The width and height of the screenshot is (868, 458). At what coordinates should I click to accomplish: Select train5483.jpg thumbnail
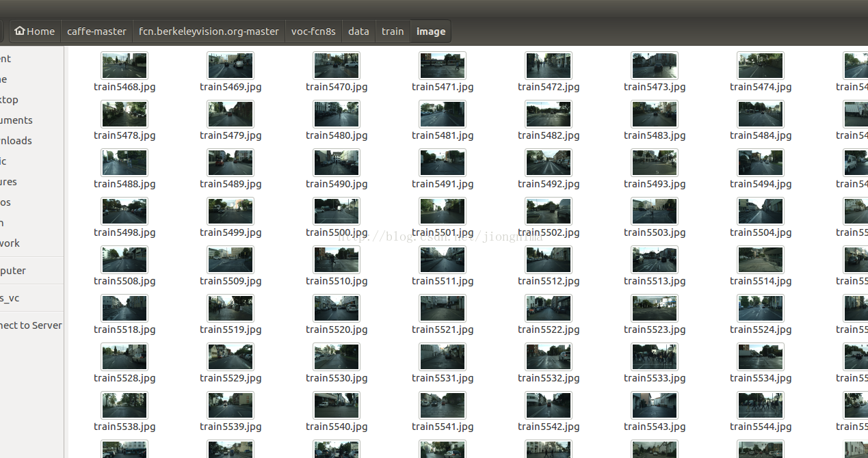(655, 114)
